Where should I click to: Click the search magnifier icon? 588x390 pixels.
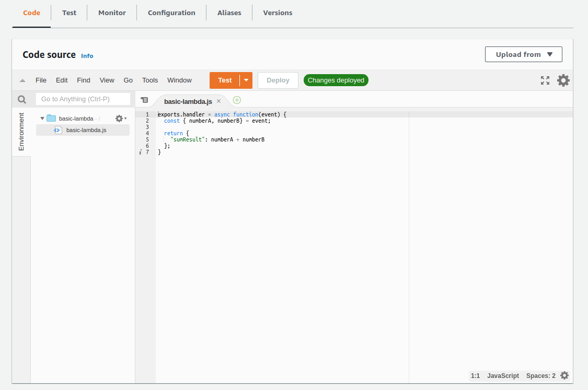coord(22,99)
